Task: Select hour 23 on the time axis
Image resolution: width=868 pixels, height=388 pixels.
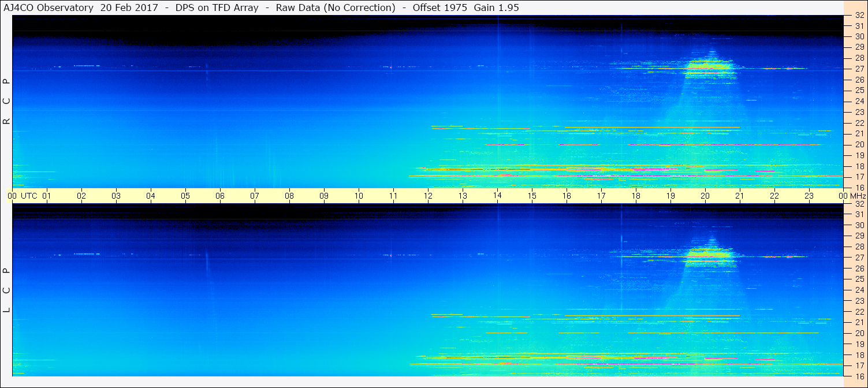Action: pos(809,196)
